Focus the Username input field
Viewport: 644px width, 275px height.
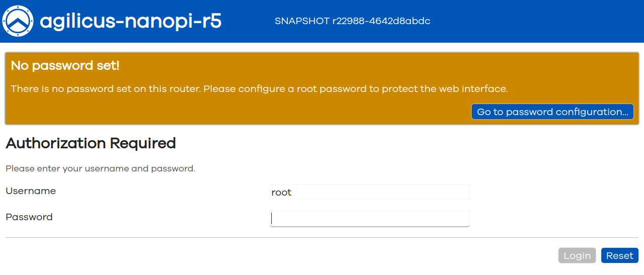[x=369, y=193]
